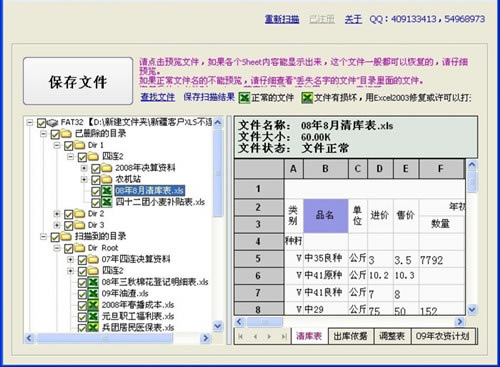Click the damaged-file Excel icon in legend
Viewport: 500px width, 367px height.
[x=307, y=98]
